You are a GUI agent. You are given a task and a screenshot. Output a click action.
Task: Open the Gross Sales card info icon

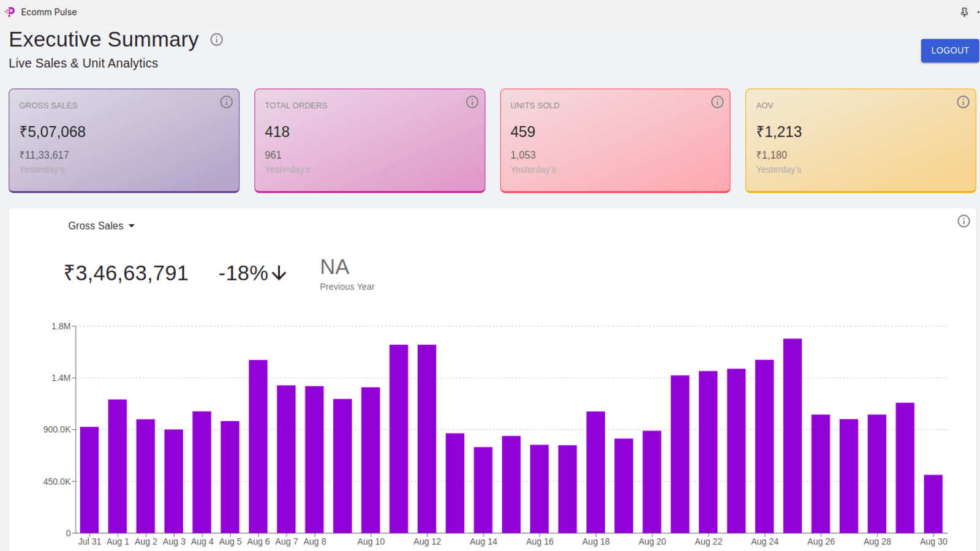[x=227, y=102]
